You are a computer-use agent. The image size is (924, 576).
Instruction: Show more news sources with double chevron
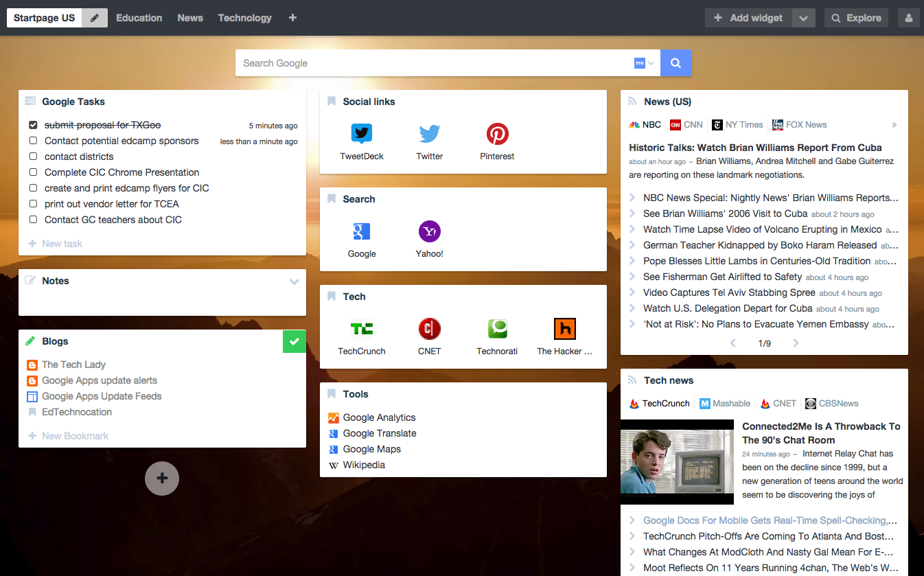(x=894, y=125)
